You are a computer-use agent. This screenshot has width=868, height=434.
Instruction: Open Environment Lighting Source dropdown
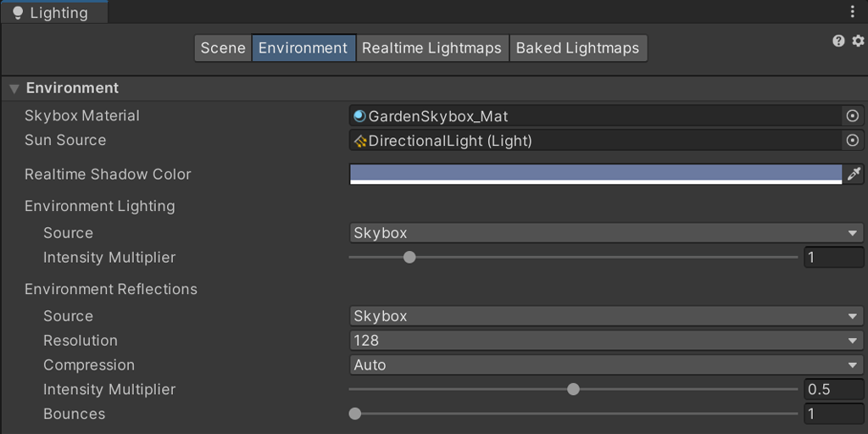[x=605, y=233]
